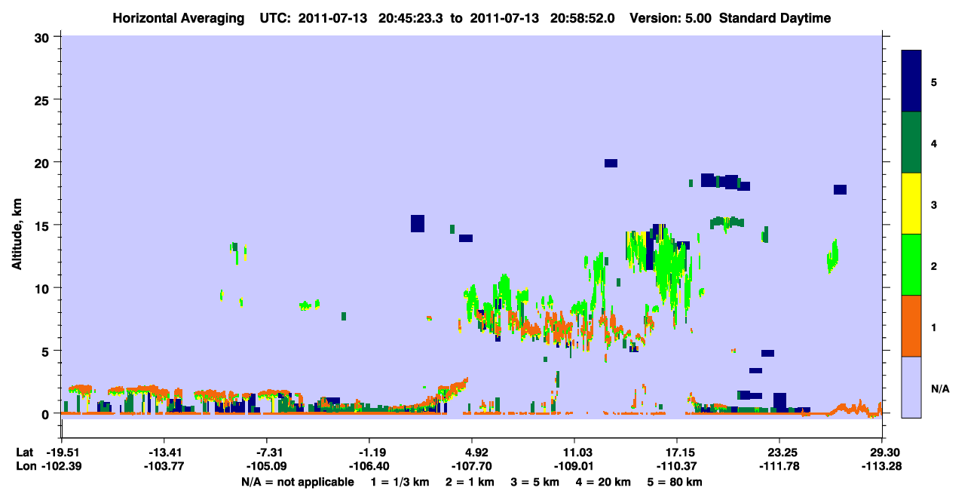Click the longitude value -102.39
The width and height of the screenshot is (980, 503).
tap(61, 466)
